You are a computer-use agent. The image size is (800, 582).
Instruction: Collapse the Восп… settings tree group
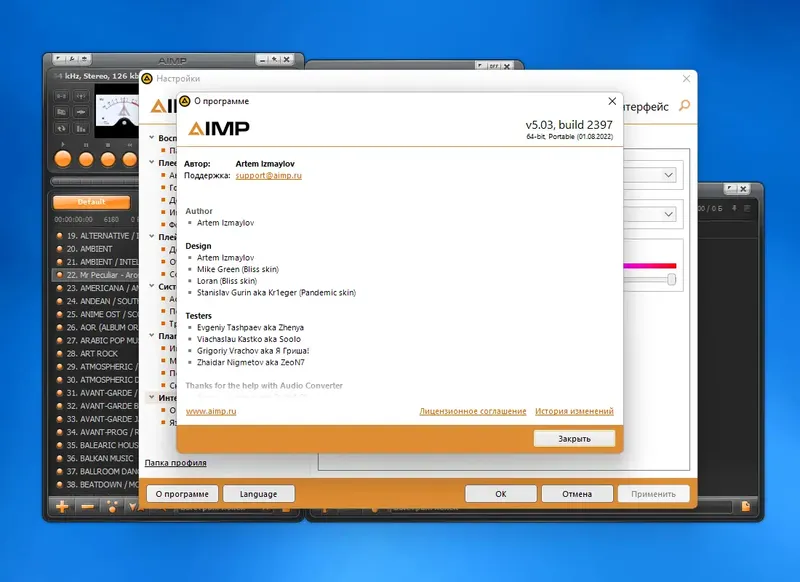[152, 137]
